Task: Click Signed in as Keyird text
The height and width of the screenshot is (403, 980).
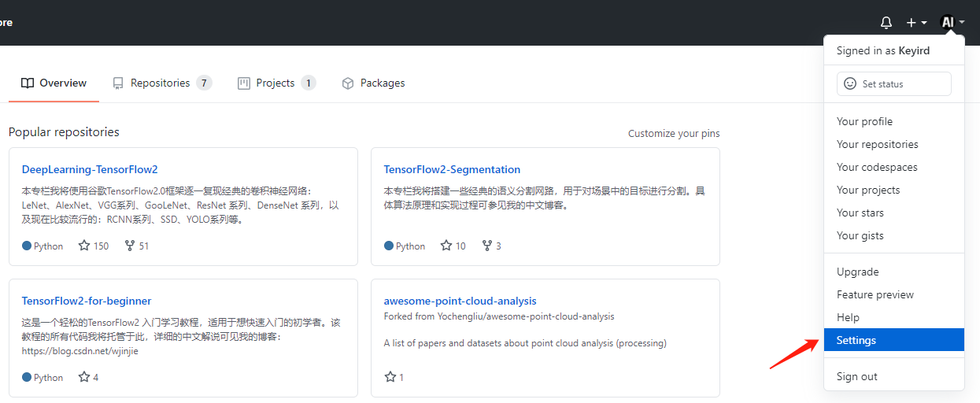Action: [x=883, y=50]
